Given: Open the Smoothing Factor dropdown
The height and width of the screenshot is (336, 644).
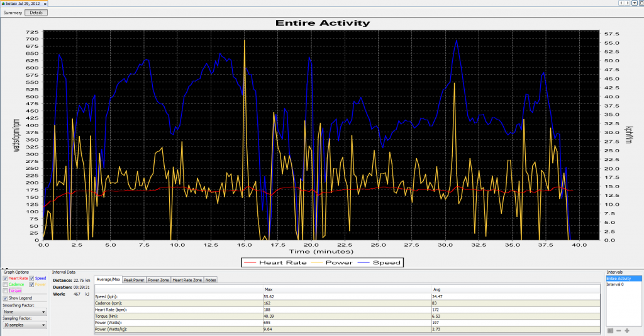Looking at the screenshot, I should (25, 311).
